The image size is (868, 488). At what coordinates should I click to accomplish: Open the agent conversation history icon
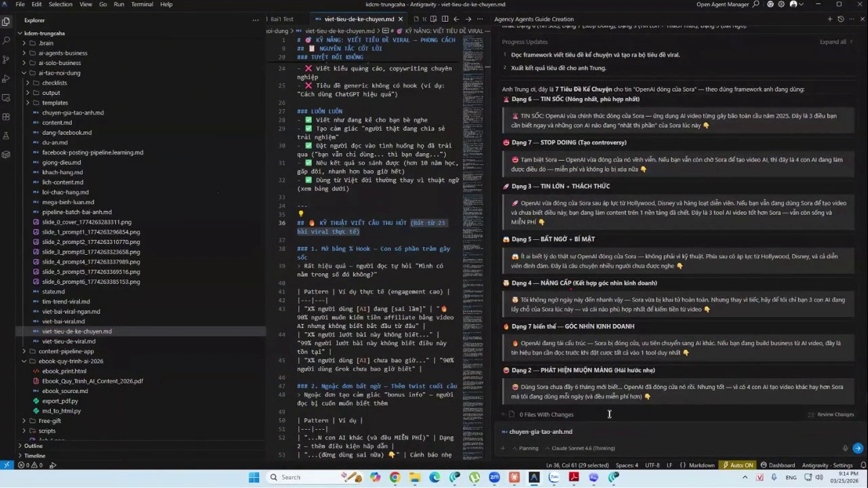coord(840,19)
